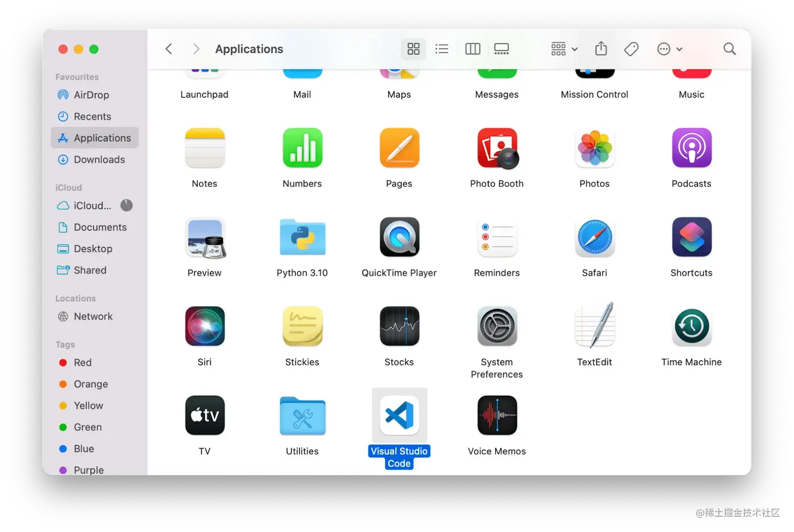
Task: Launch Pages from Applications
Action: (400, 148)
